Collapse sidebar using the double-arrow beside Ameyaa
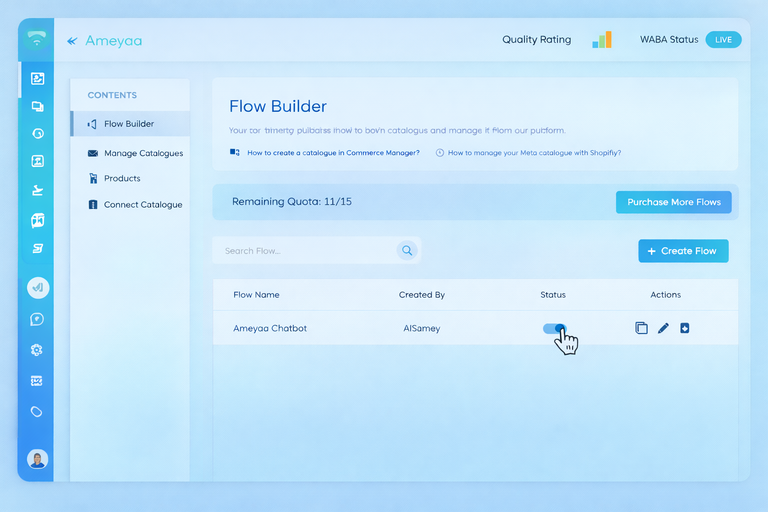This screenshot has height=512, width=768. [x=71, y=41]
